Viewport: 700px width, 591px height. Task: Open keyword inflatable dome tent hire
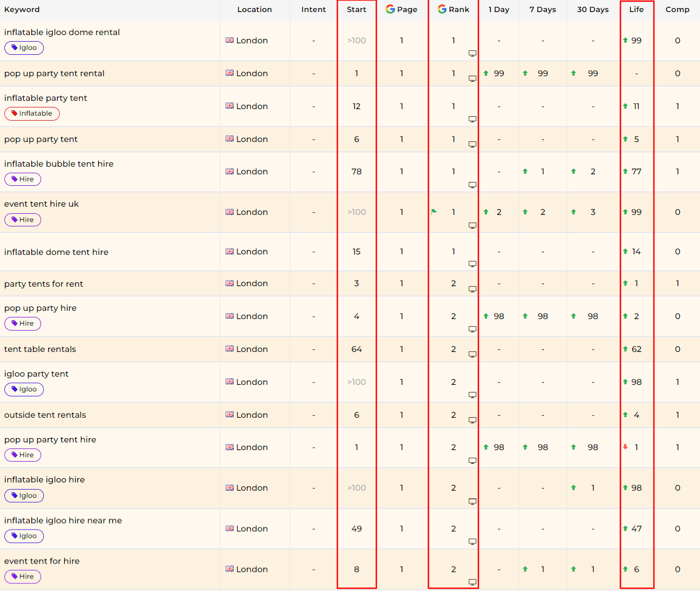point(56,252)
